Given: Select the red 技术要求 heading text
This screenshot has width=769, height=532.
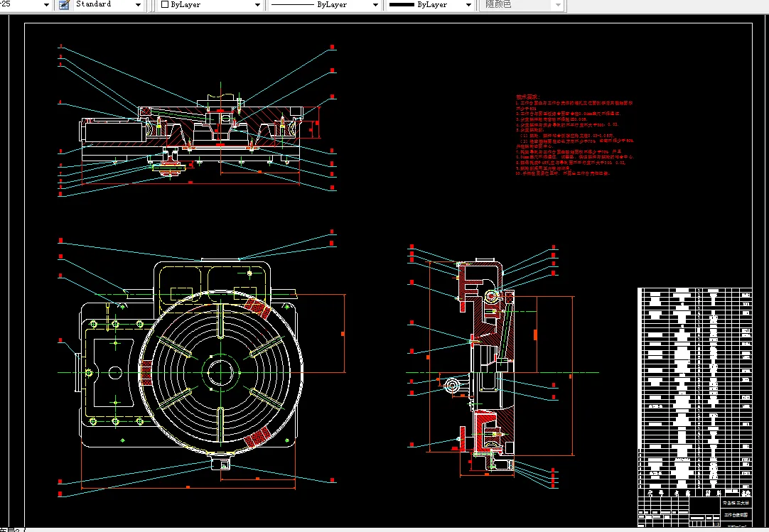Looking at the screenshot, I should 527,97.
